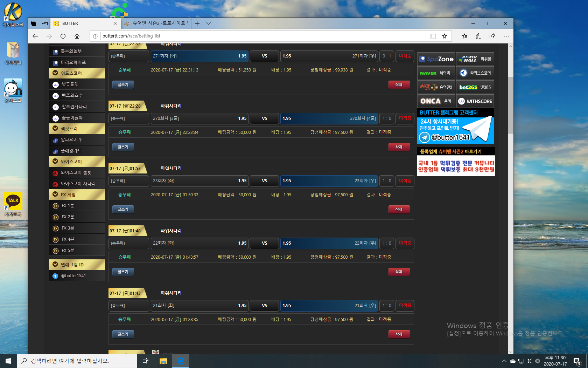588x368 pixels.
Task: Click the browser refresh icon
Action: [63, 36]
